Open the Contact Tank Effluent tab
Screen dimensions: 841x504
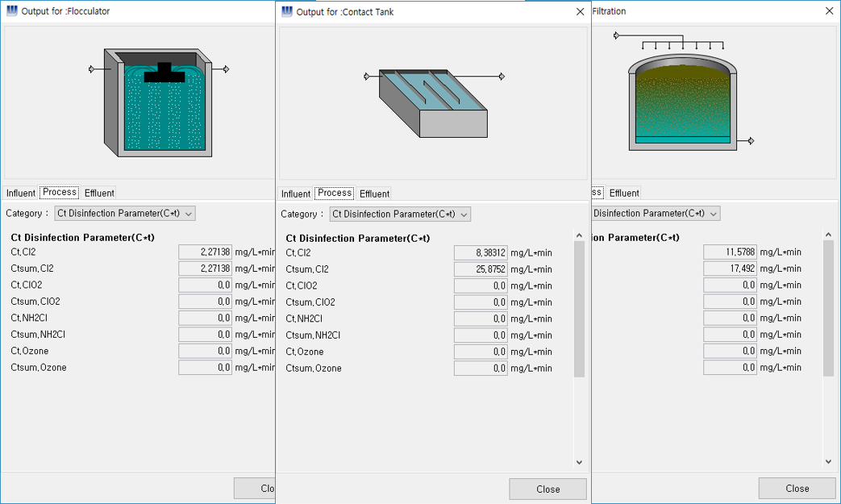pyautogui.click(x=374, y=194)
